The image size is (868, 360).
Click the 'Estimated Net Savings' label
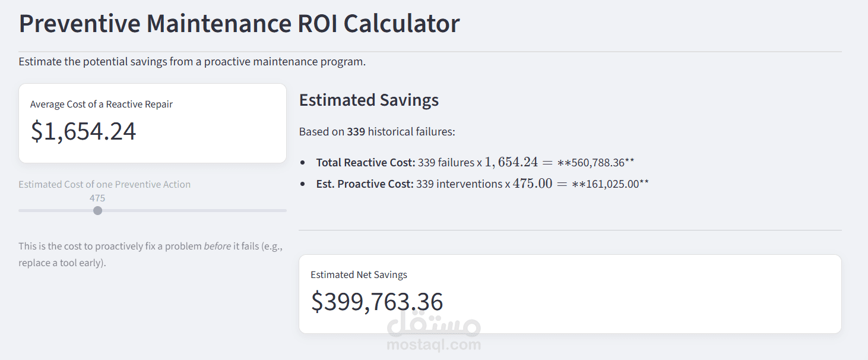tap(359, 274)
